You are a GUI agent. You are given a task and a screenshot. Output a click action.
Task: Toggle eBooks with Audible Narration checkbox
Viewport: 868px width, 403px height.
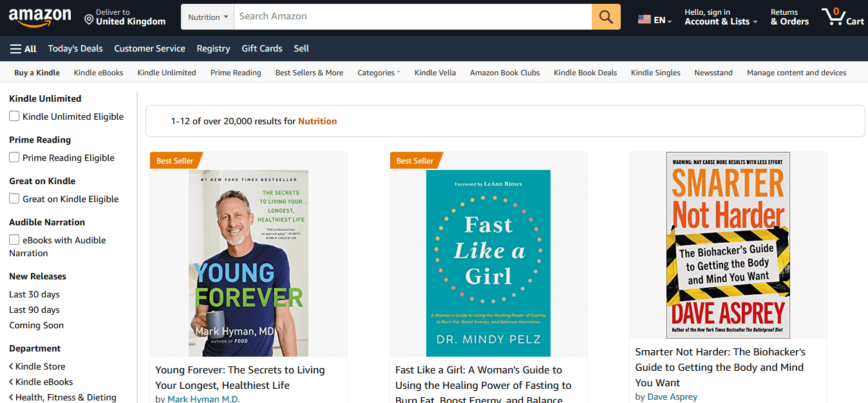14,240
